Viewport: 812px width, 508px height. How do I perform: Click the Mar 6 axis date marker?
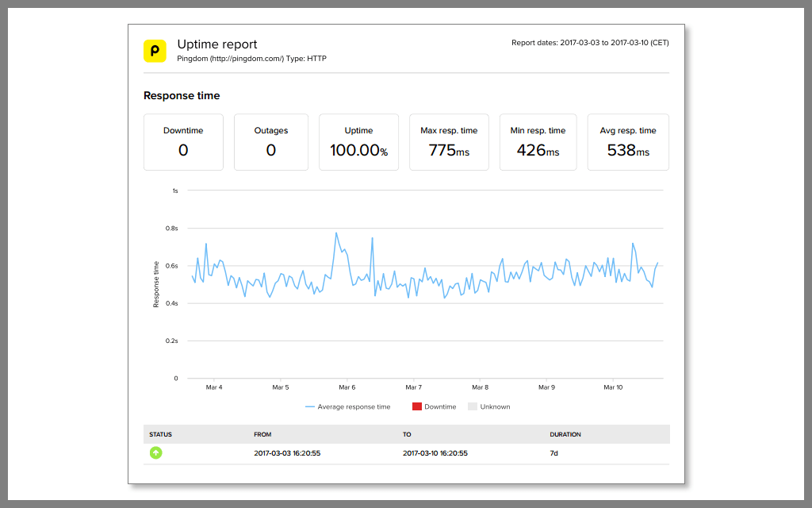tap(347, 387)
